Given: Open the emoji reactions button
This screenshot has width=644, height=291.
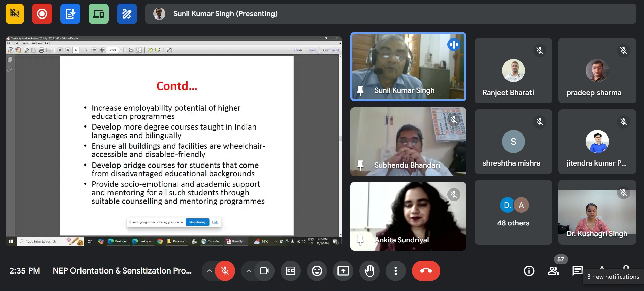Looking at the screenshot, I should point(317,271).
